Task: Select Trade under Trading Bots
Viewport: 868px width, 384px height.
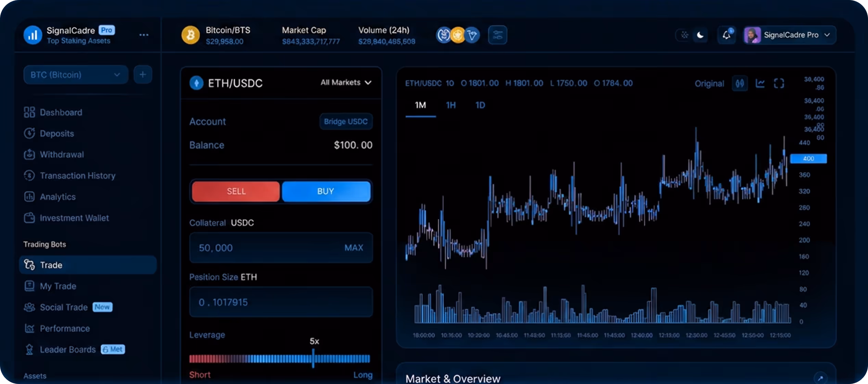Action: [88, 265]
